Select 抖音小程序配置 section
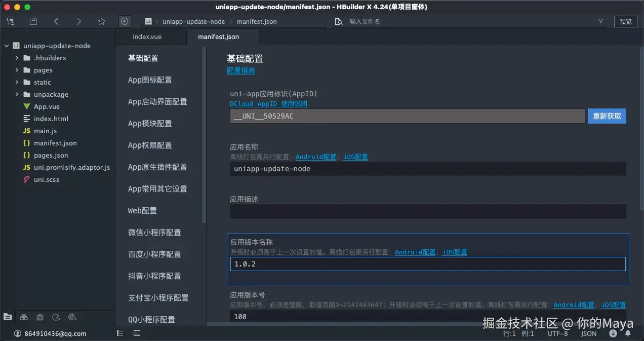Screen dimensions: 644x341 154,276
